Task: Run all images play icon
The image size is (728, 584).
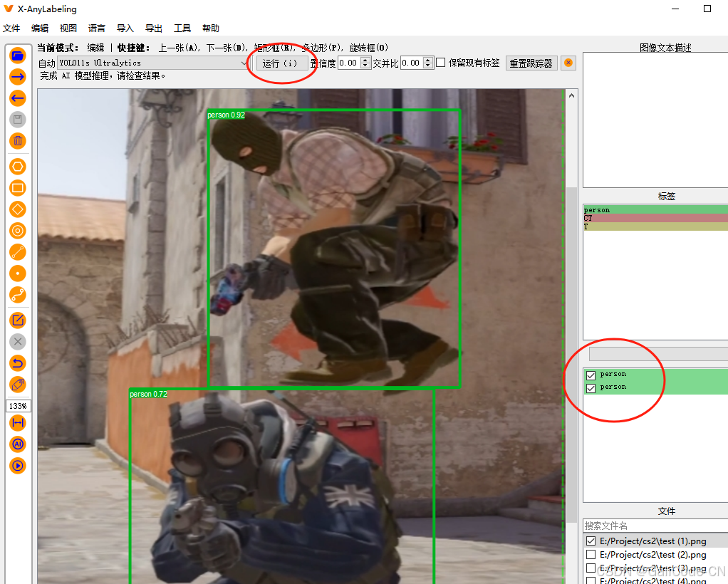Action: [18, 466]
